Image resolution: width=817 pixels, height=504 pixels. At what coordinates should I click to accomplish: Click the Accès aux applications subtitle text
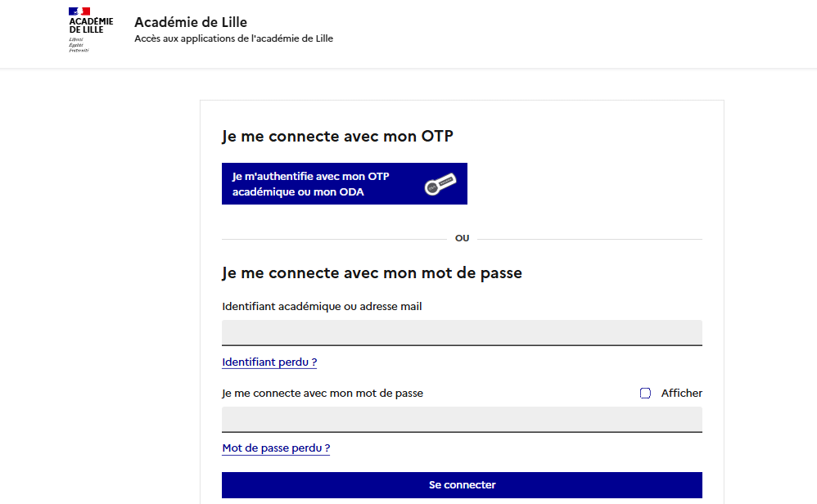click(233, 38)
